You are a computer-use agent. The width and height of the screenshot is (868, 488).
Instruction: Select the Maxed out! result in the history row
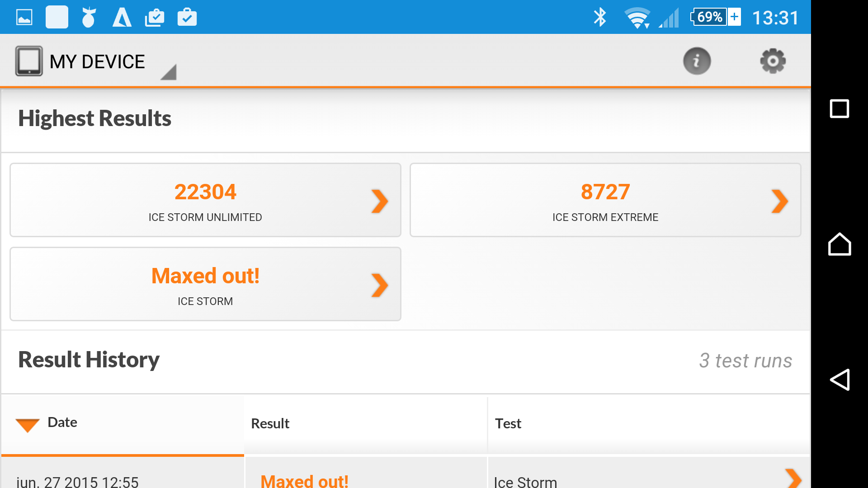click(x=304, y=481)
